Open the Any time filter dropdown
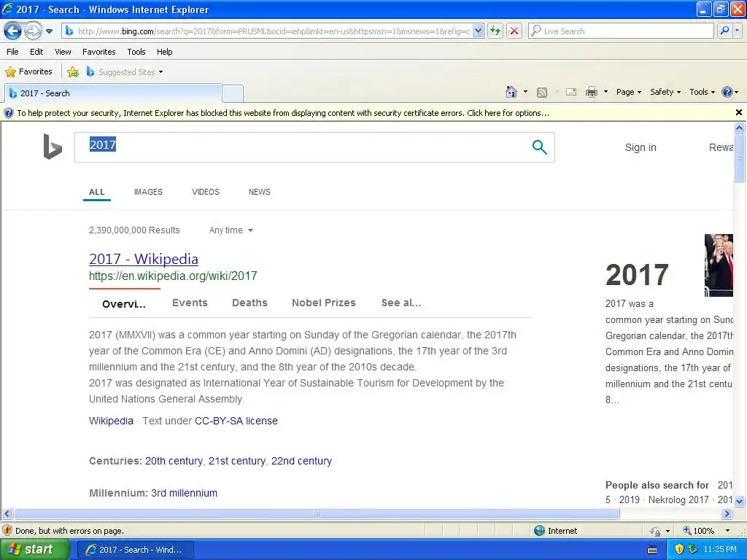747x560 pixels. tap(231, 230)
